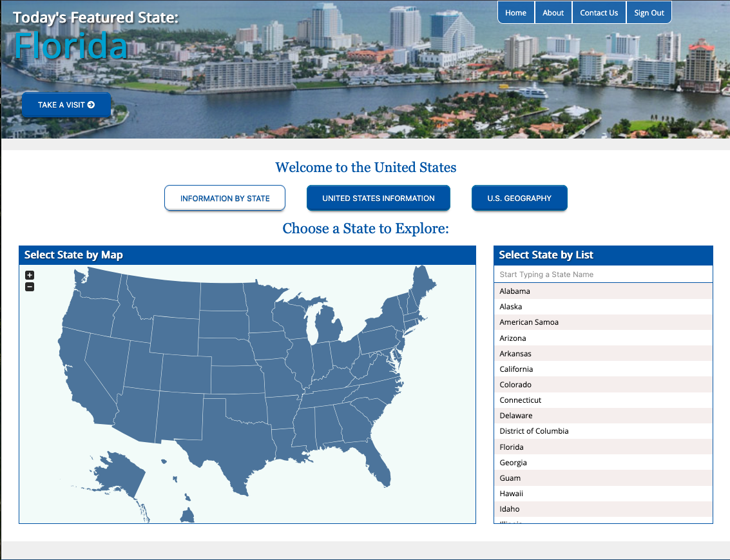Open the About navigation link
Screen dimensions: 730x560
pyautogui.click(x=553, y=13)
